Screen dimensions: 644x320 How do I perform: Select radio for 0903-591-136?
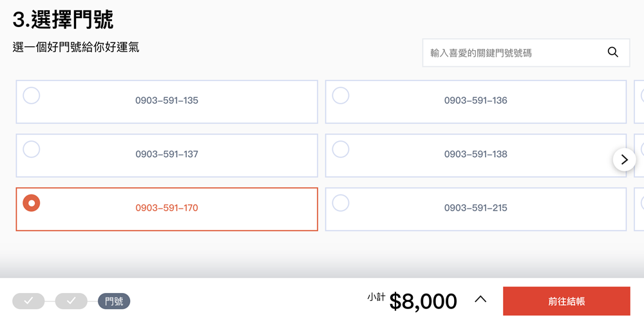pos(341,95)
